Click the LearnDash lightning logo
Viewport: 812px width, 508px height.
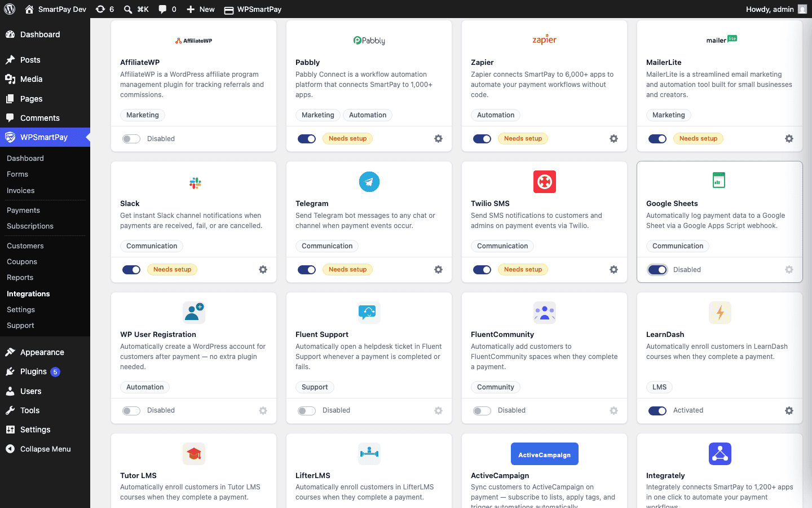(x=720, y=312)
